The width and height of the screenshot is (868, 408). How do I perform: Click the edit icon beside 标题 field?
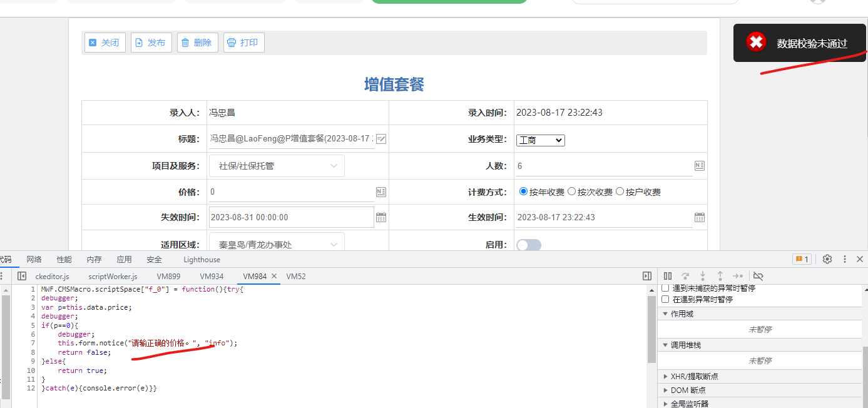[381, 139]
